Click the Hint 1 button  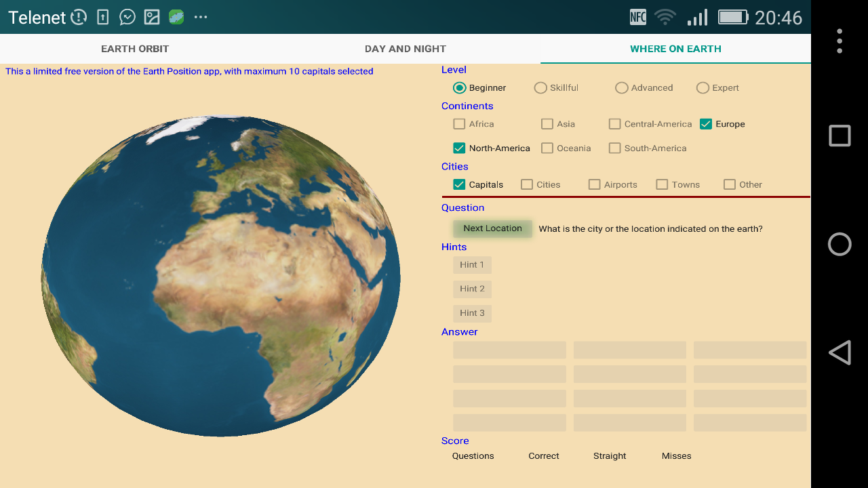472,265
